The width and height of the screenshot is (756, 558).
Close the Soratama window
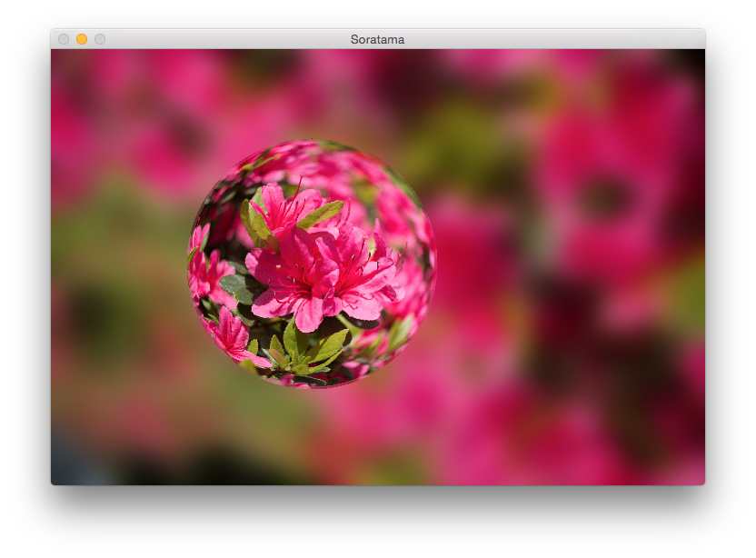pos(64,39)
